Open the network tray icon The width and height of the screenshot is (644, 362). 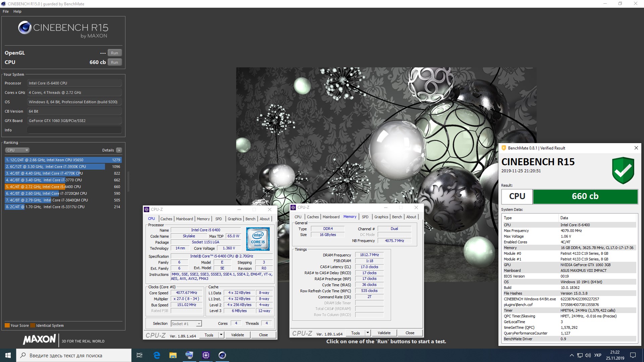580,355
